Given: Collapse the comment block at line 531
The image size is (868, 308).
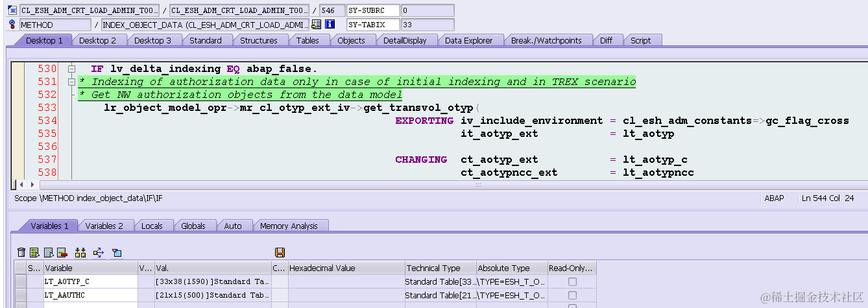Looking at the screenshot, I should (72, 82).
